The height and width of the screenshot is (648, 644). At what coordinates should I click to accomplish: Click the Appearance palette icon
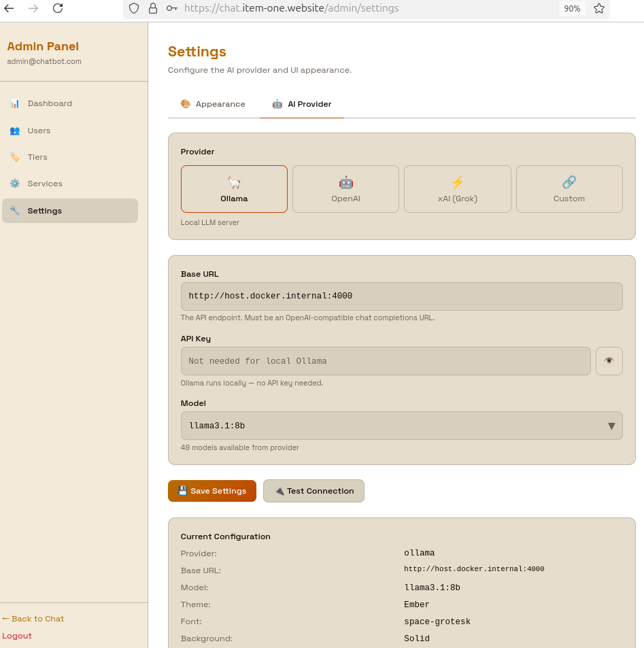pos(186,104)
